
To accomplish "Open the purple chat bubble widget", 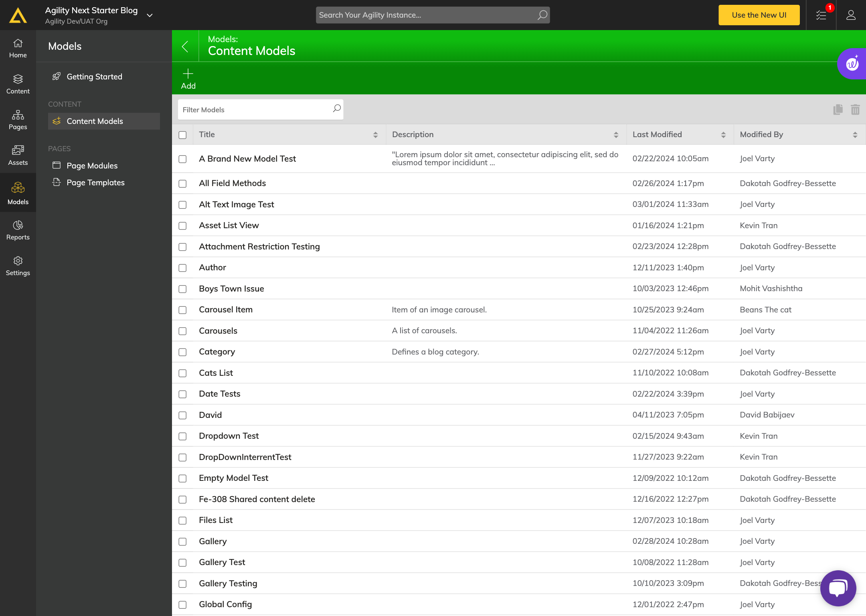I will pyautogui.click(x=838, y=588).
